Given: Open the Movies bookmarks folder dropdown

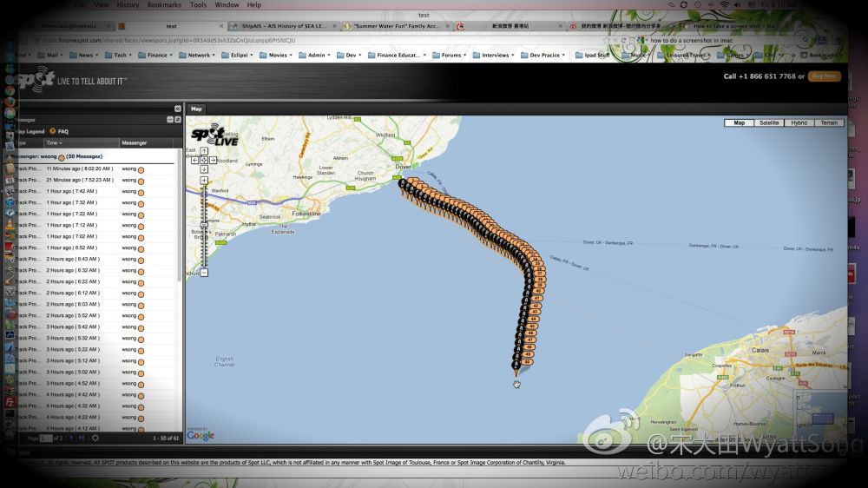Looking at the screenshot, I should click(x=278, y=55).
